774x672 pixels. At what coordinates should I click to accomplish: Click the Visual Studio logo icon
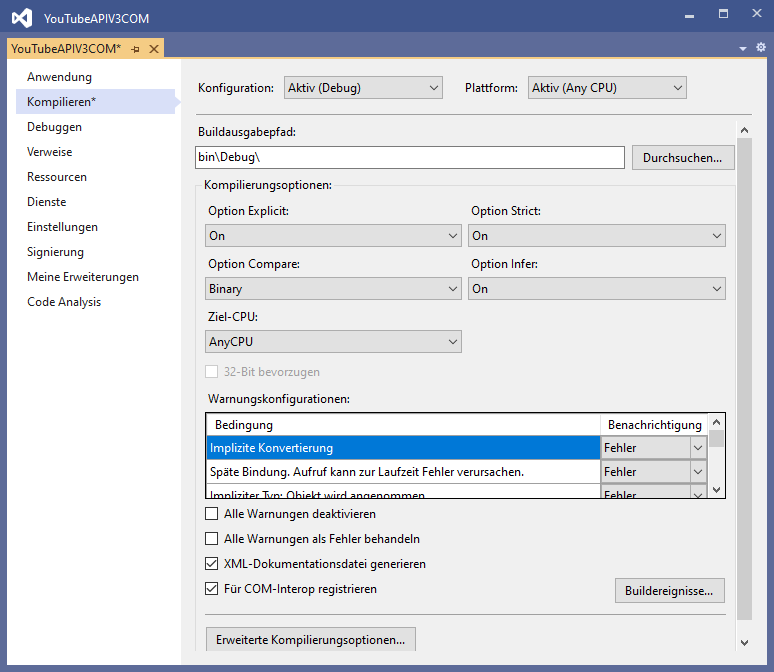(x=20, y=18)
